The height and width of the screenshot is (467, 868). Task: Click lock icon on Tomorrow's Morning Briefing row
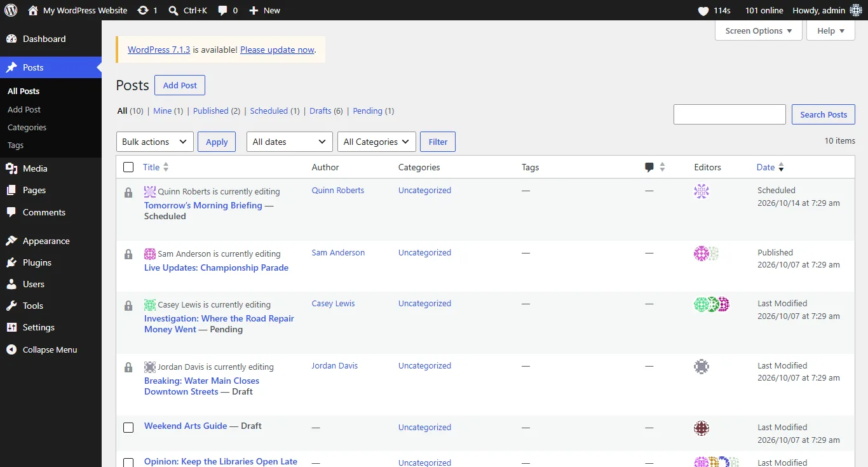tap(128, 193)
